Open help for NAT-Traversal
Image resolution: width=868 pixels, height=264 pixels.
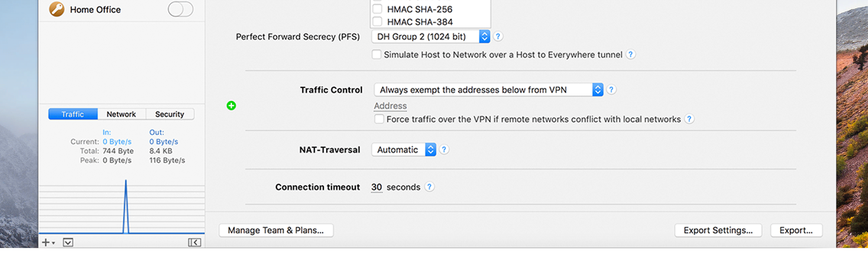[x=444, y=150]
